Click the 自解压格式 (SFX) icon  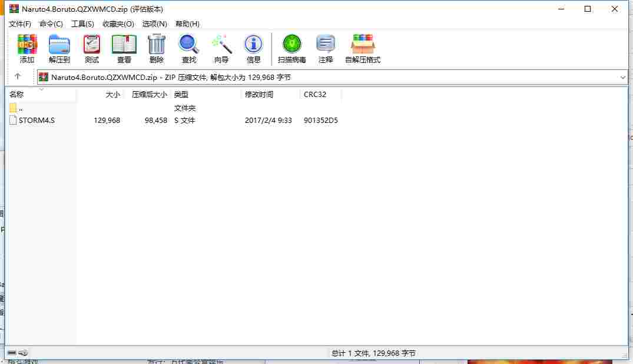363,49
